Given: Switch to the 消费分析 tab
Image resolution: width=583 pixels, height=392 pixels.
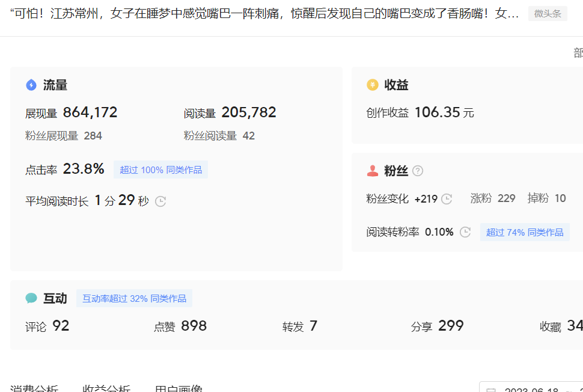Looking at the screenshot, I should (34, 388).
